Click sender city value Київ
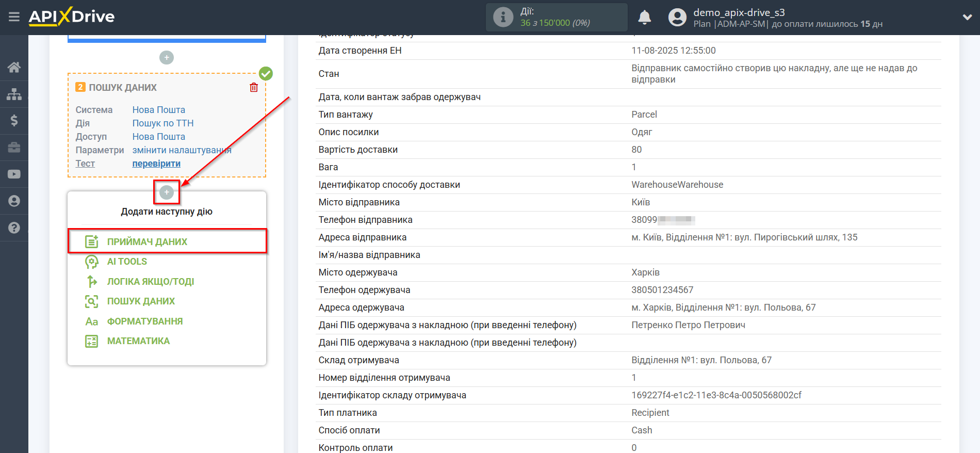The height and width of the screenshot is (453, 980). [641, 202]
